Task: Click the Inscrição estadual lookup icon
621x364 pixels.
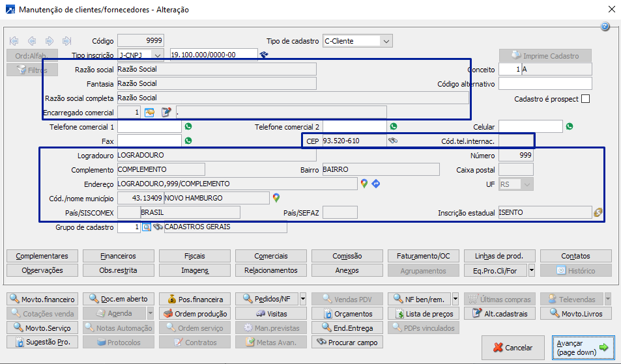Action: [x=598, y=212]
